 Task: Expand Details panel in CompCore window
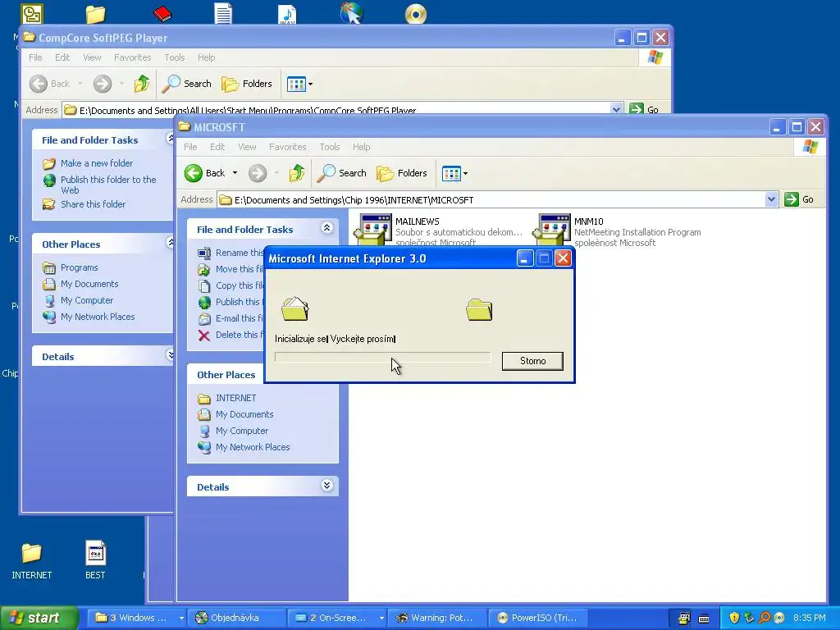[171, 354]
